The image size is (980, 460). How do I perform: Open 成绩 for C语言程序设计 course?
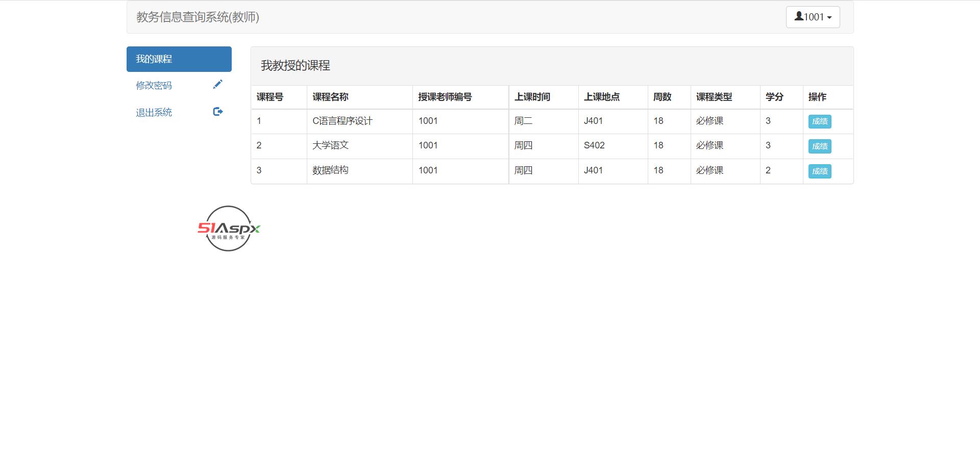820,121
